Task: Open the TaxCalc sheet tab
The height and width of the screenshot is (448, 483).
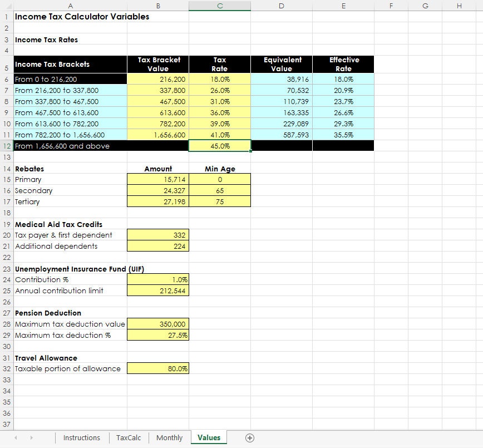Action: point(129,438)
